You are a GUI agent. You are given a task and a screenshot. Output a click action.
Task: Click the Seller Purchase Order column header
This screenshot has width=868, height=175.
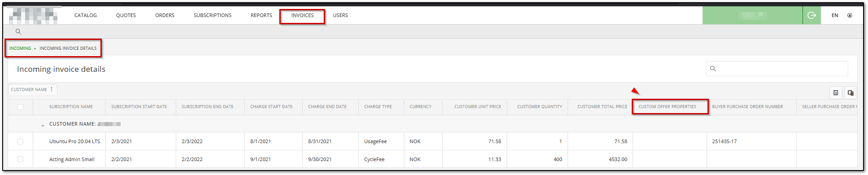pyautogui.click(x=829, y=107)
